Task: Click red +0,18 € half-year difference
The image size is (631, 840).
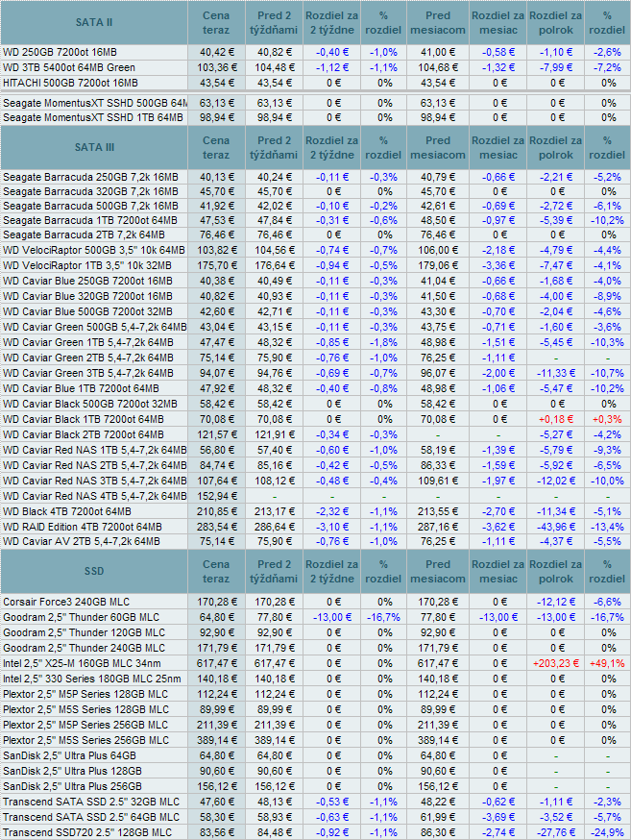Action: tap(556, 419)
